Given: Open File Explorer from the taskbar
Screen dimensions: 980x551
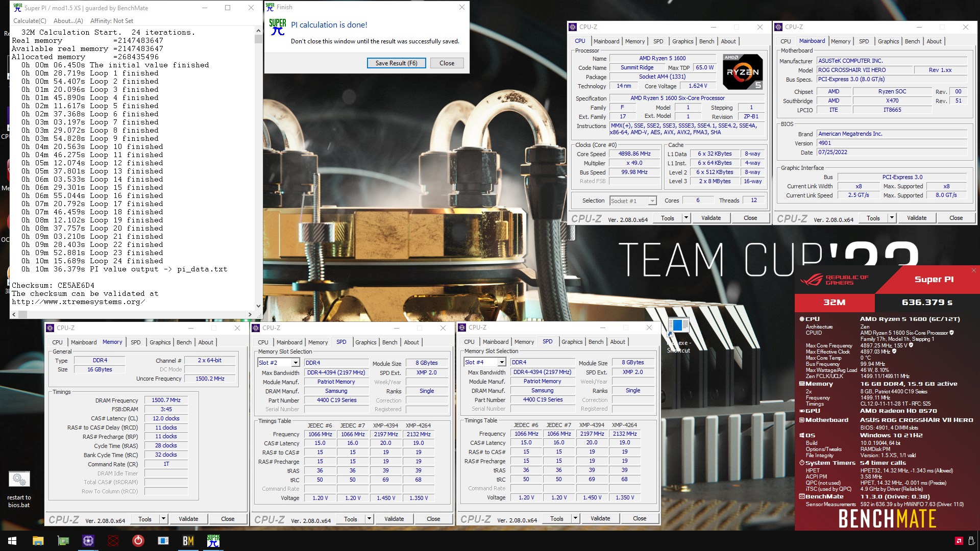Looking at the screenshot, I should tap(38, 541).
